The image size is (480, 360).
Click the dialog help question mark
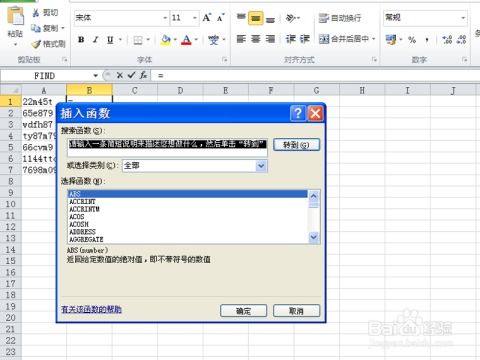click(x=298, y=113)
